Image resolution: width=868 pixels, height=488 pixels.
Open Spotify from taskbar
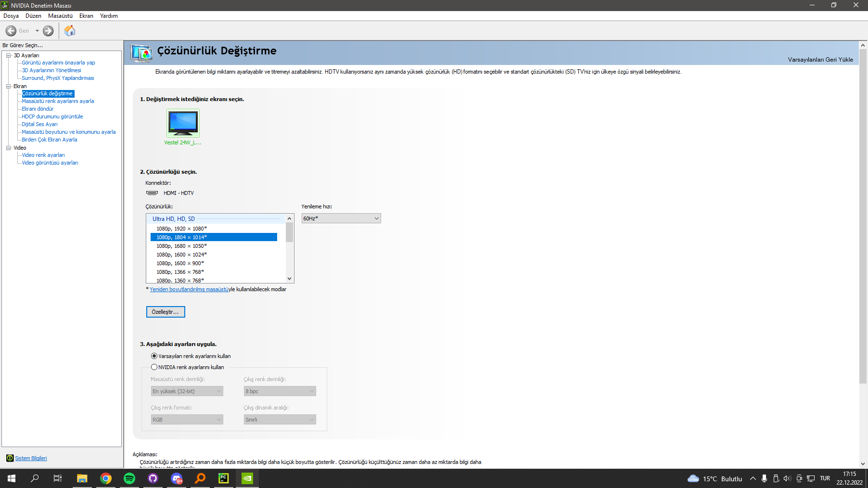click(x=129, y=478)
